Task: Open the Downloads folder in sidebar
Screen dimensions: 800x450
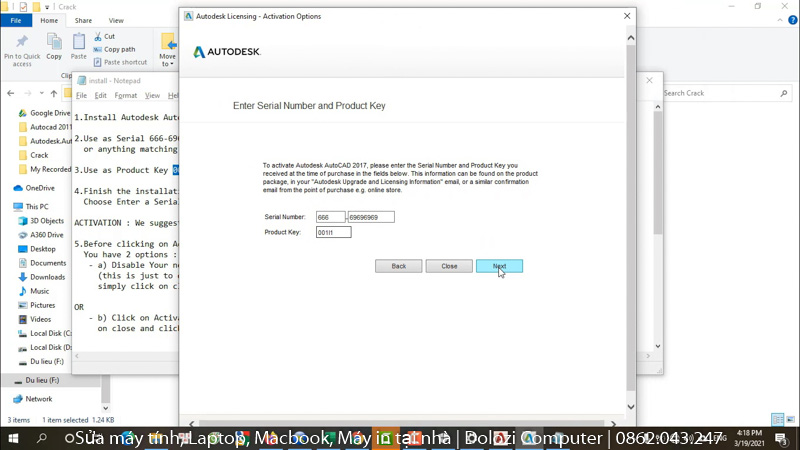Action: tap(46, 277)
